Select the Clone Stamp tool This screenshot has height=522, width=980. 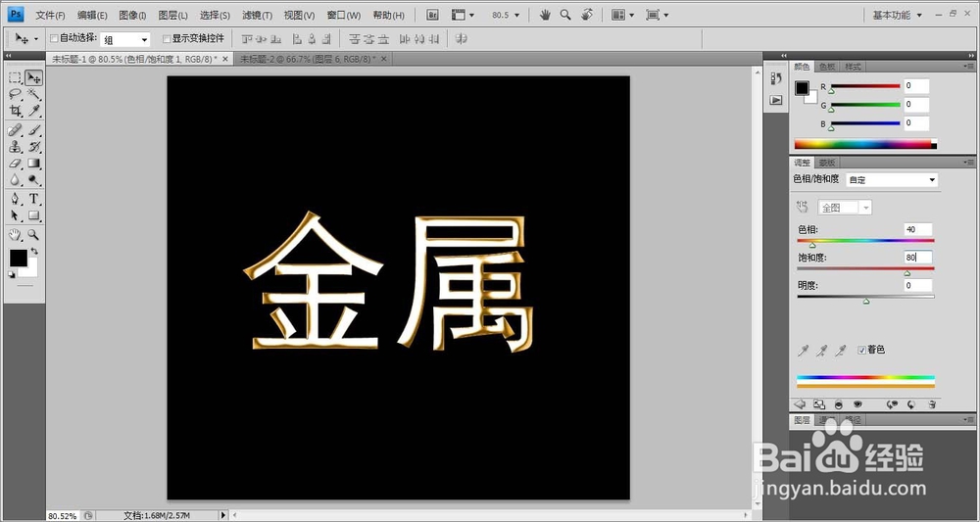coord(15,147)
